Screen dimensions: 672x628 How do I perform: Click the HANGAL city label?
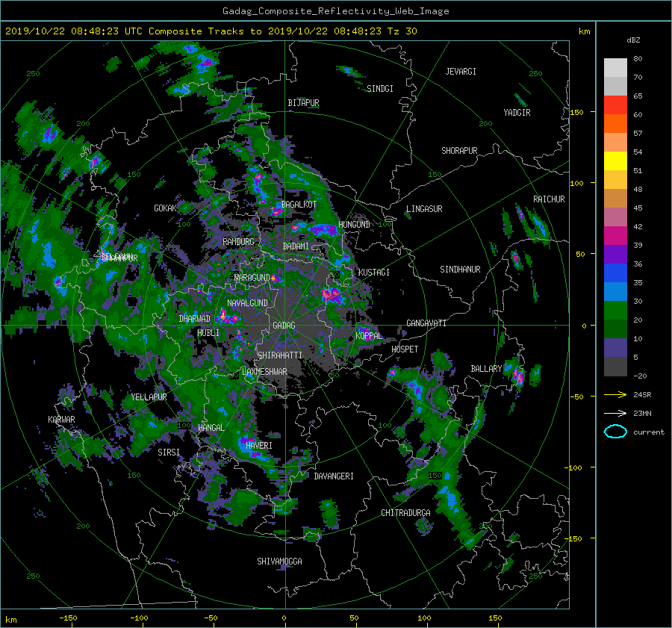click(x=211, y=428)
